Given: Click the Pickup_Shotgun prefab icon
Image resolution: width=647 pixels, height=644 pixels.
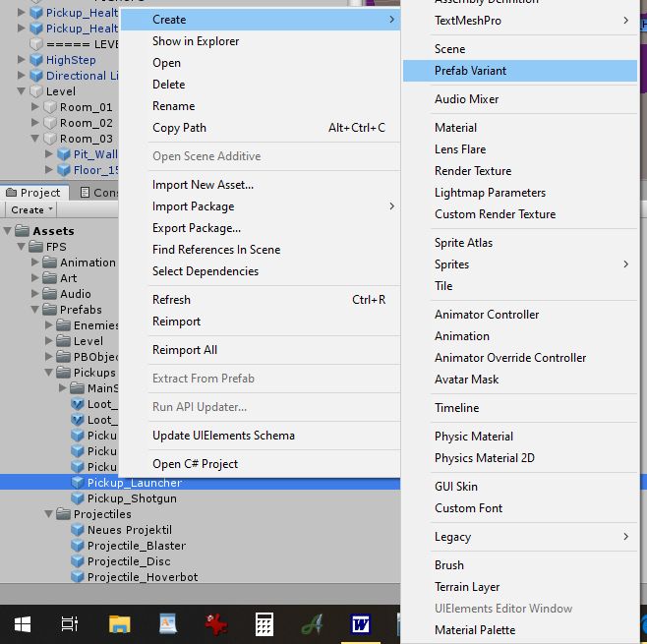Looking at the screenshot, I should [78, 498].
